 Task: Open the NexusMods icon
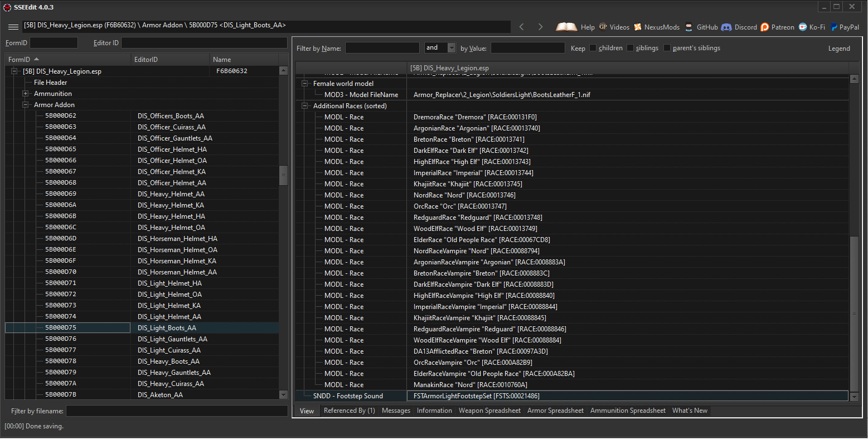point(638,27)
